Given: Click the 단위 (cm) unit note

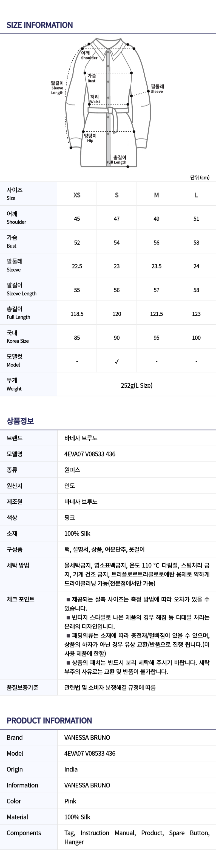Looking at the screenshot, I should 200,177.
